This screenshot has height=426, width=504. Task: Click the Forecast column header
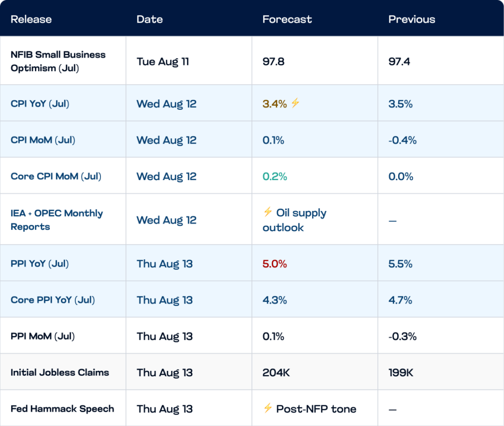287,19
